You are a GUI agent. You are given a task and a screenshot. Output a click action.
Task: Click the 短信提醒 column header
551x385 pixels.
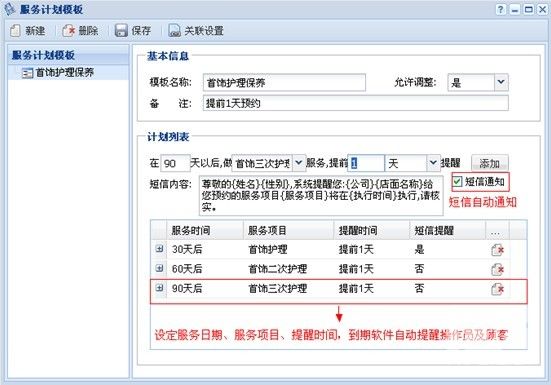[447, 230]
